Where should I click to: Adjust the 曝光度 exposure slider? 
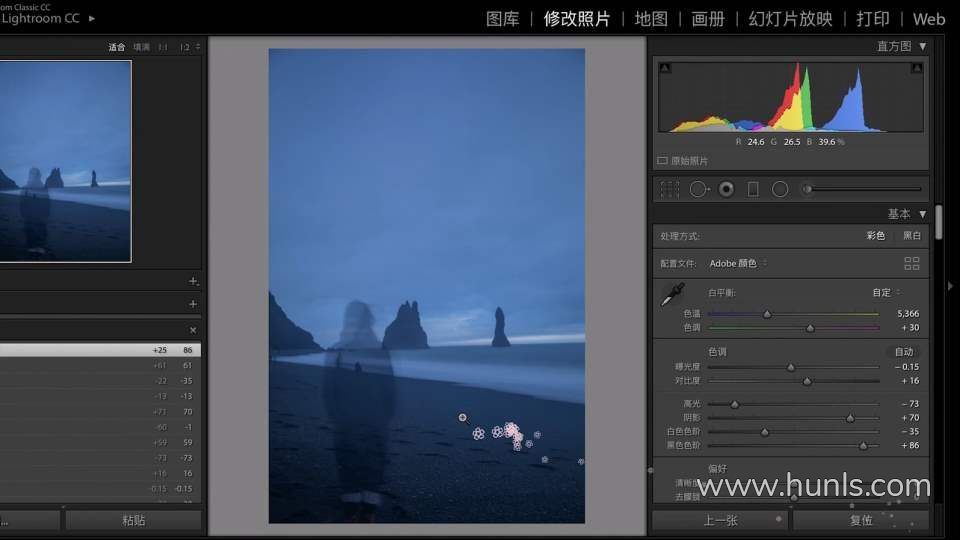pyautogui.click(x=791, y=367)
